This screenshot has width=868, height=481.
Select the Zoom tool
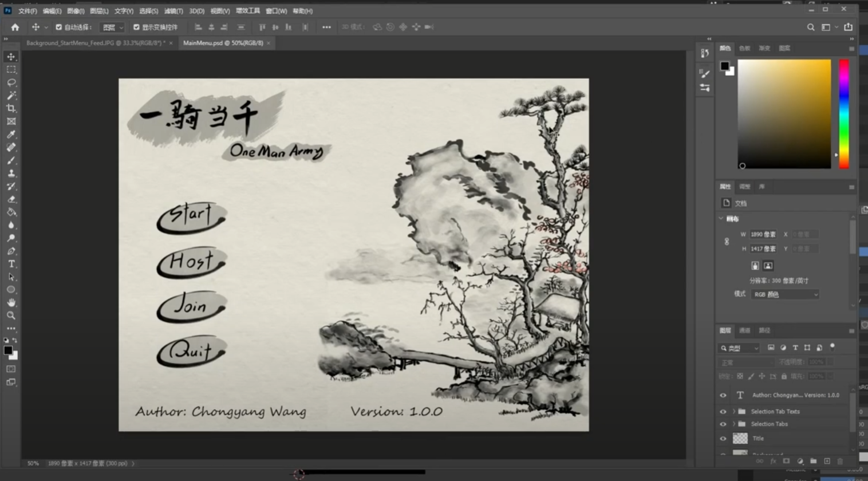coord(11,316)
